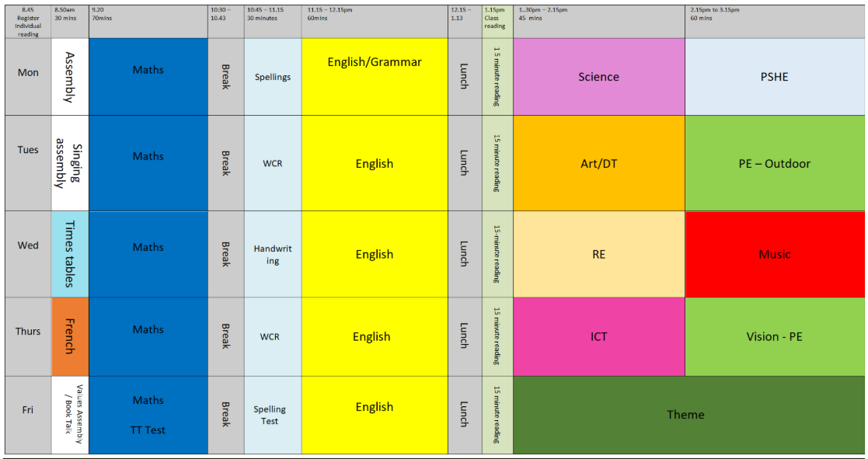Viewport: 868px width, 459px height.
Task: Click the red Music cell
Action: (774, 254)
